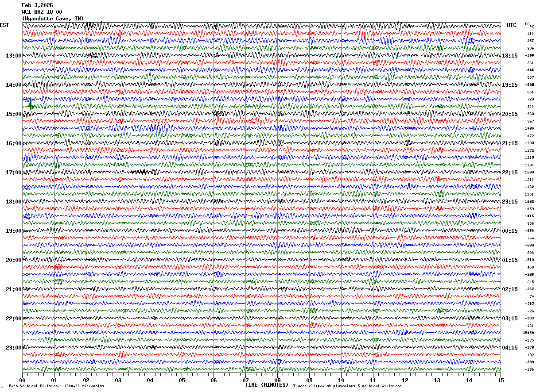Click the DC offset value 1059

[529, 209]
